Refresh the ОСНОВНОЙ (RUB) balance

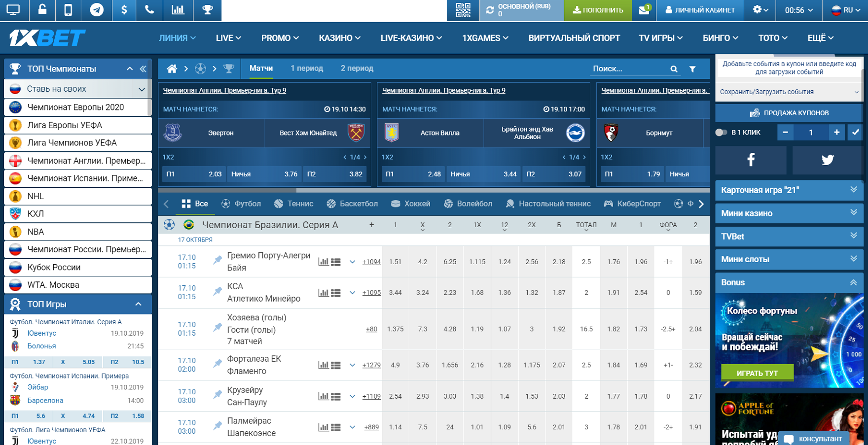pos(490,10)
